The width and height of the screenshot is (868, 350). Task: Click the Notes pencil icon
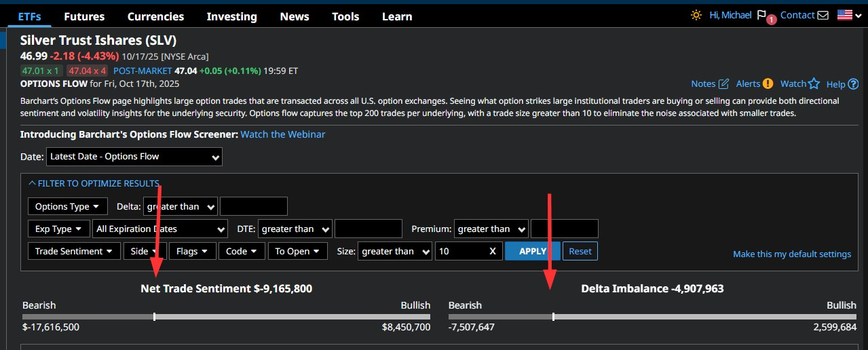coord(723,83)
